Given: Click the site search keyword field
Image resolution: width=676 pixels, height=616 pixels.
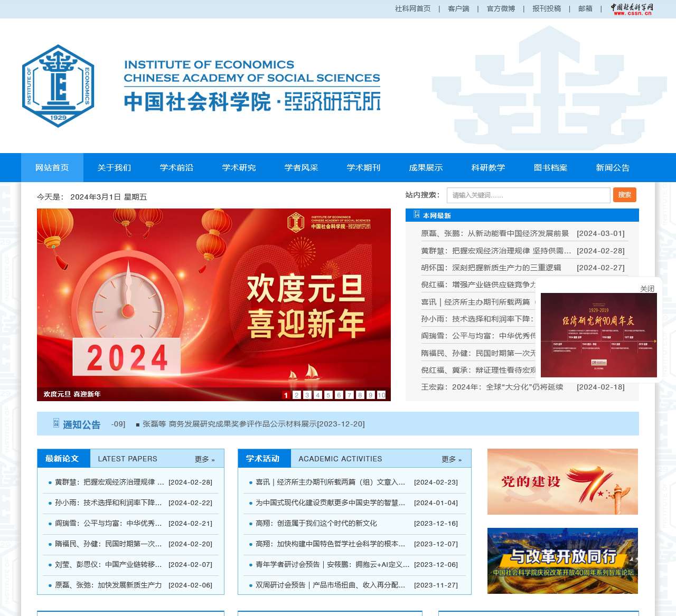Looking at the screenshot, I should click(529, 195).
